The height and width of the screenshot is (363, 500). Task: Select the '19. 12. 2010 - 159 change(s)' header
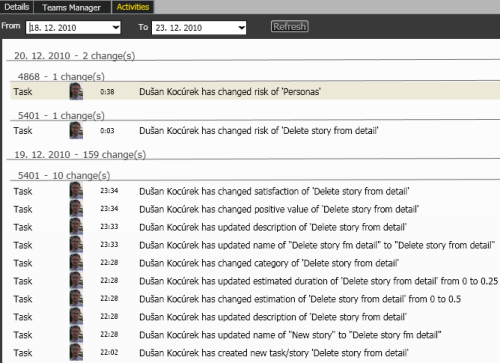click(80, 154)
